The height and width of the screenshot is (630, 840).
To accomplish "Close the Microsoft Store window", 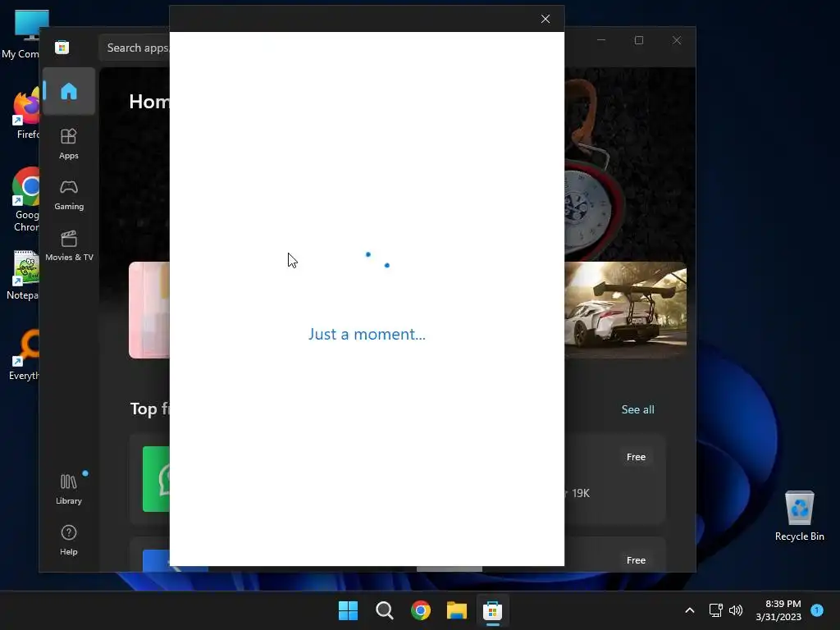I will pos(677,40).
